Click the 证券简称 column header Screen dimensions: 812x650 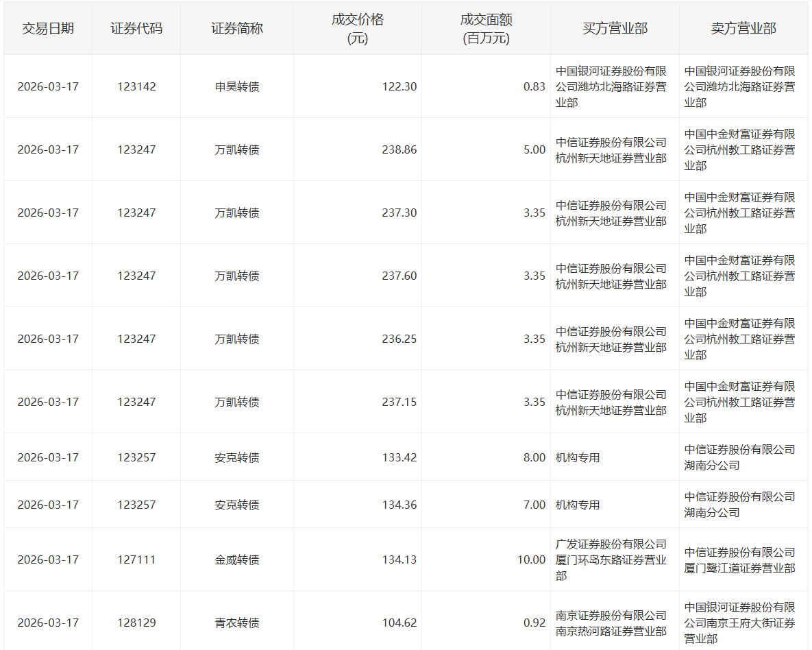[x=237, y=29]
